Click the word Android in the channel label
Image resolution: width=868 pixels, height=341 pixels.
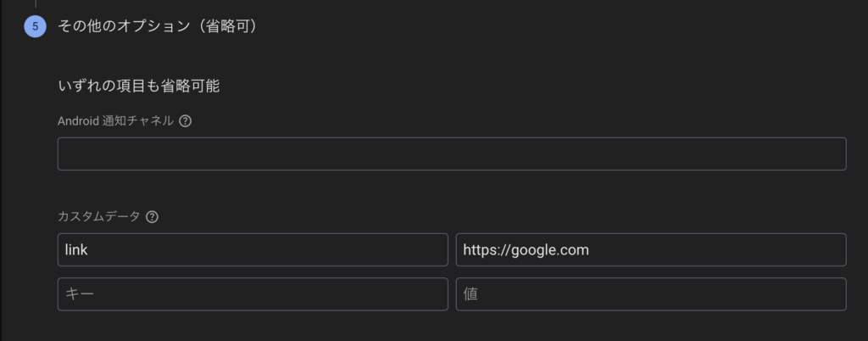80,120
